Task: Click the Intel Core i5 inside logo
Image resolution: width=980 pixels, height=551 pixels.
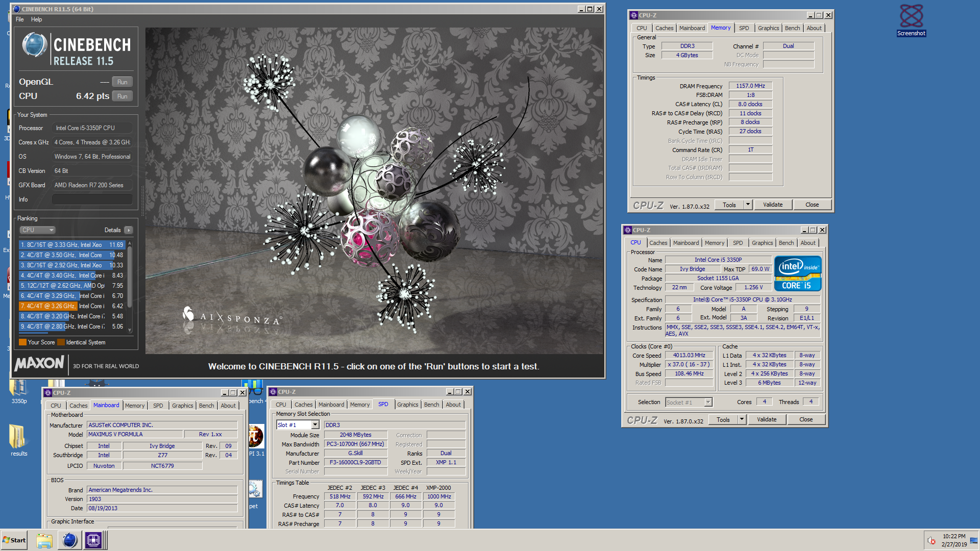Action: (x=797, y=273)
